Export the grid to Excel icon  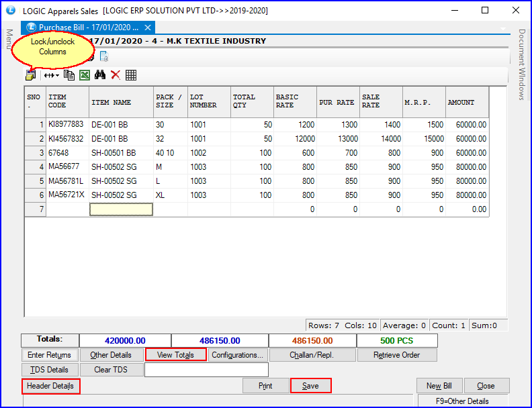click(85, 75)
